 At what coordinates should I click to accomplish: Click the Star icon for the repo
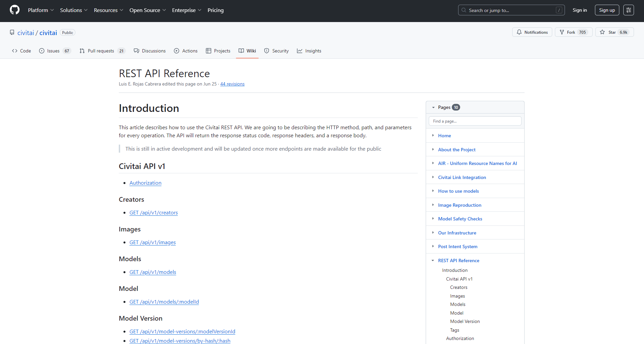603,32
